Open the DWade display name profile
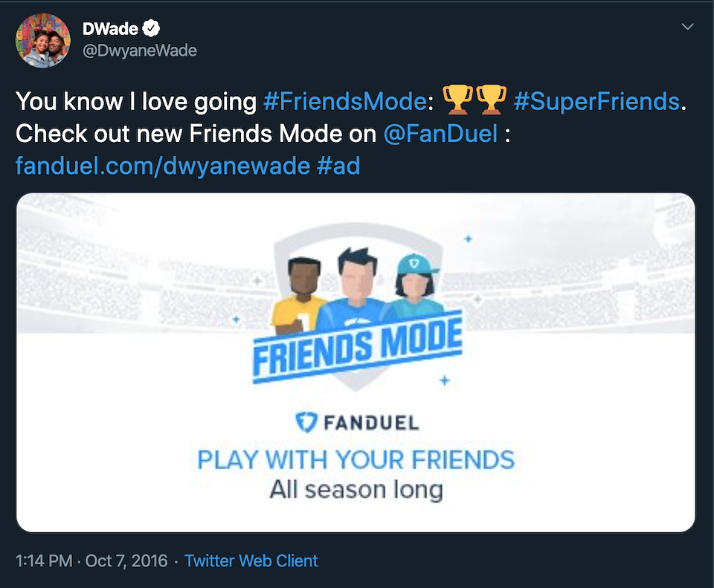 (110, 29)
